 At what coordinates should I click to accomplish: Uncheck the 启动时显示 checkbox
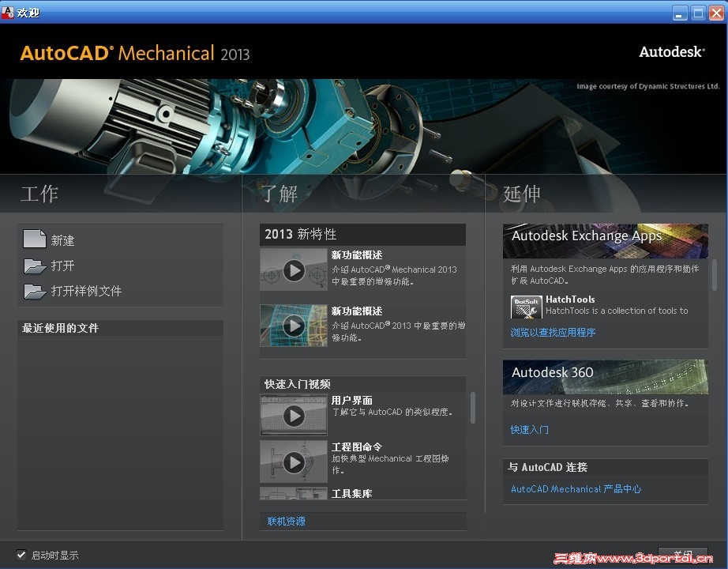click(21, 554)
